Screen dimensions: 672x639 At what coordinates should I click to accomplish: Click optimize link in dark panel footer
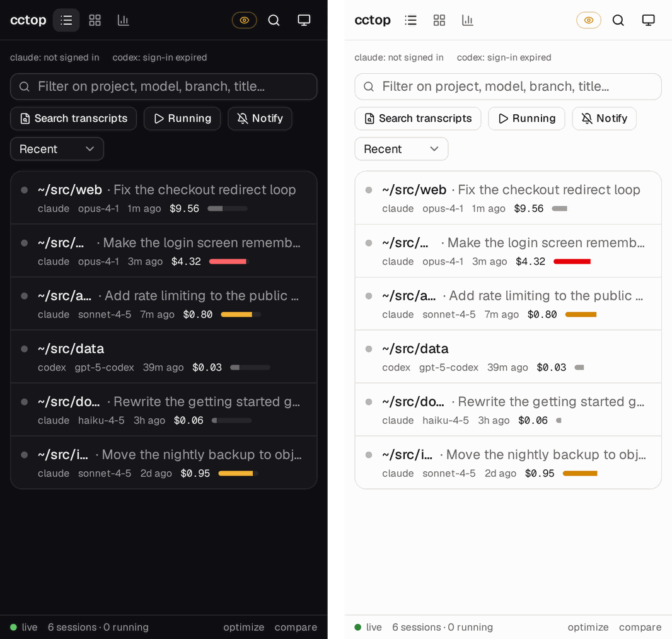coord(243,627)
